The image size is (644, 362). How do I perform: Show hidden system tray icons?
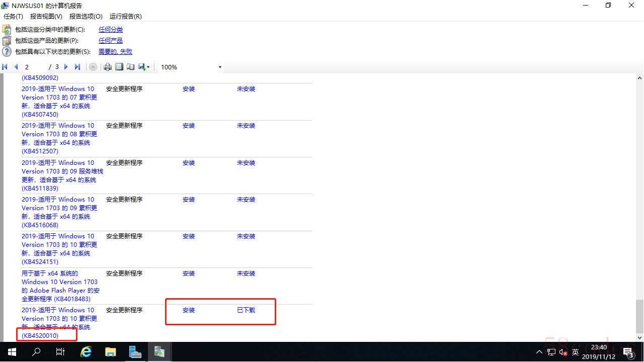pos(539,352)
